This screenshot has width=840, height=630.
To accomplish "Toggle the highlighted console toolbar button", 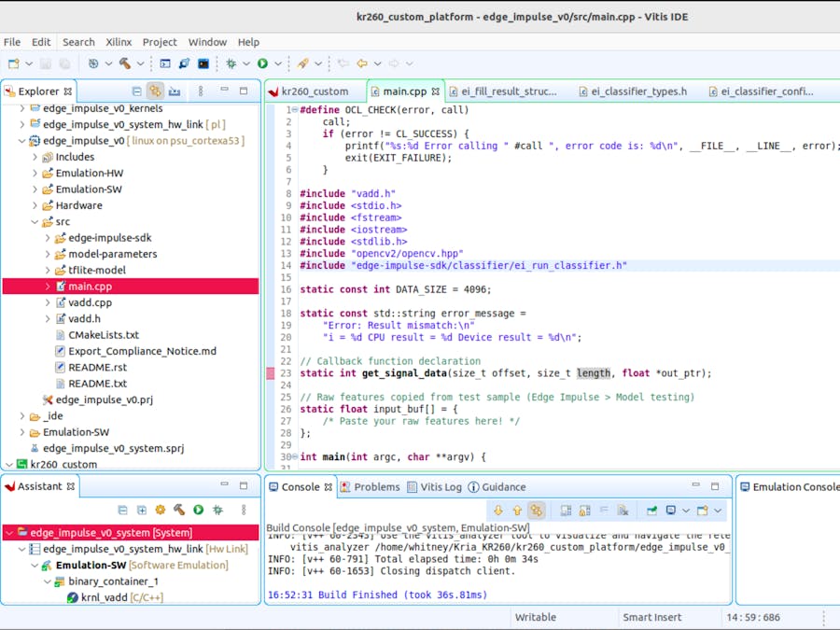I will pyautogui.click(x=536, y=511).
